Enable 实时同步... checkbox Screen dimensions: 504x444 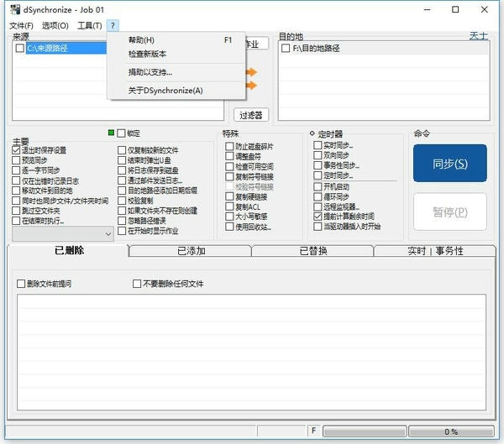[318, 145]
